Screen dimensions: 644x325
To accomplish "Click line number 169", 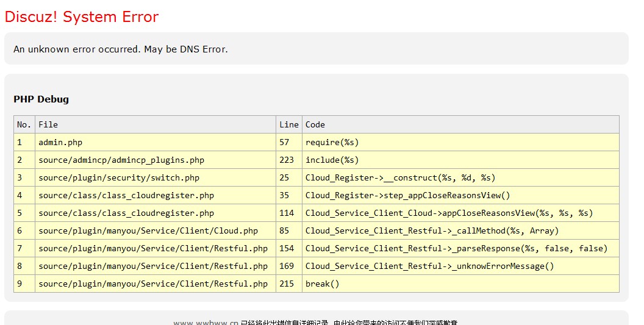I will (x=289, y=266).
